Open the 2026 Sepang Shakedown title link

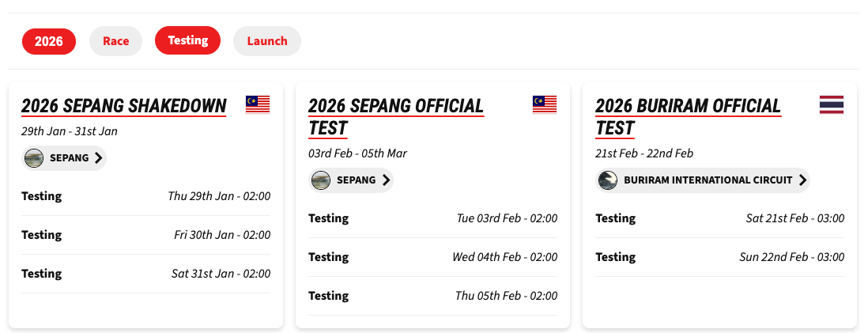124,106
